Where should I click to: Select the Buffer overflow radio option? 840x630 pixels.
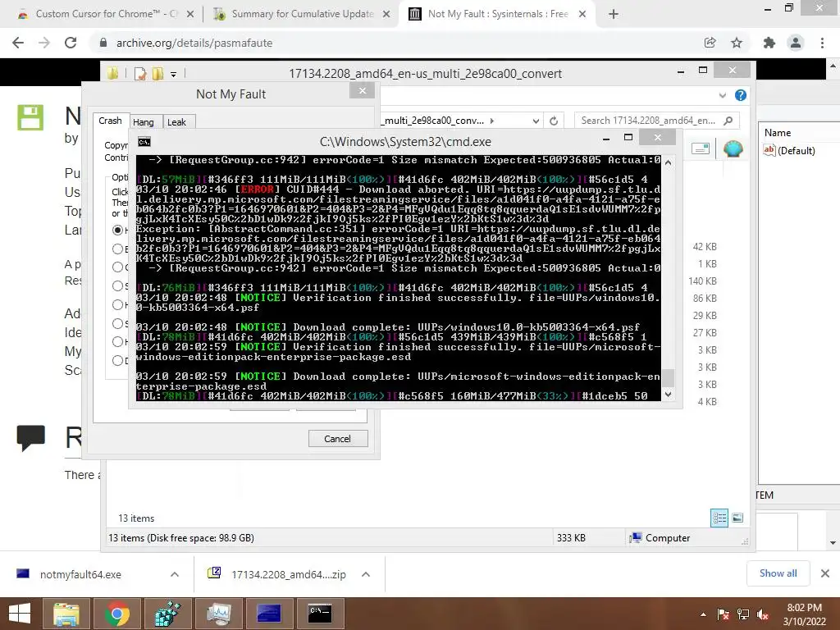point(118,249)
